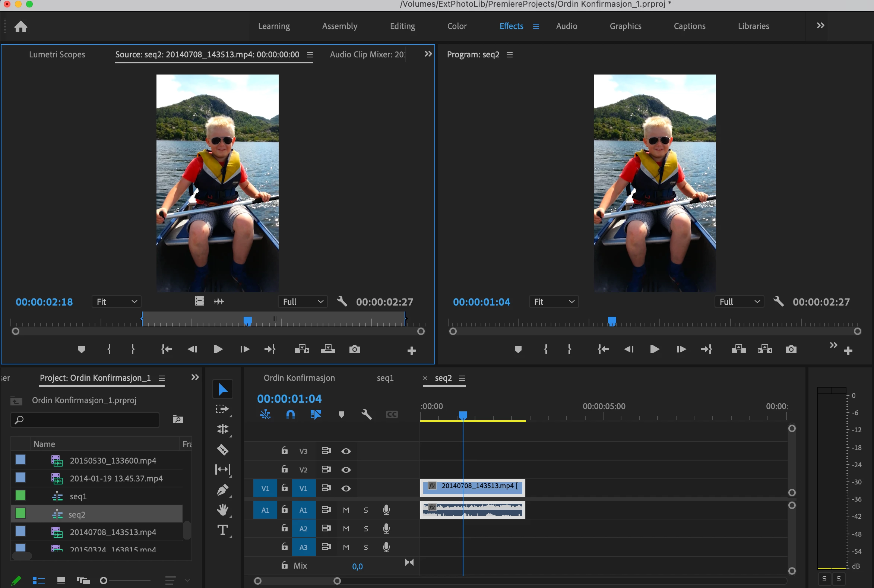The width and height of the screenshot is (874, 588).
Task: Click Track Select Forward tool
Action: (223, 409)
